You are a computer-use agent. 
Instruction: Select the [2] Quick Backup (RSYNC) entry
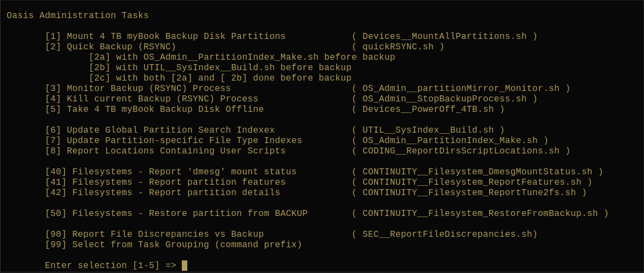pos(110,47)
